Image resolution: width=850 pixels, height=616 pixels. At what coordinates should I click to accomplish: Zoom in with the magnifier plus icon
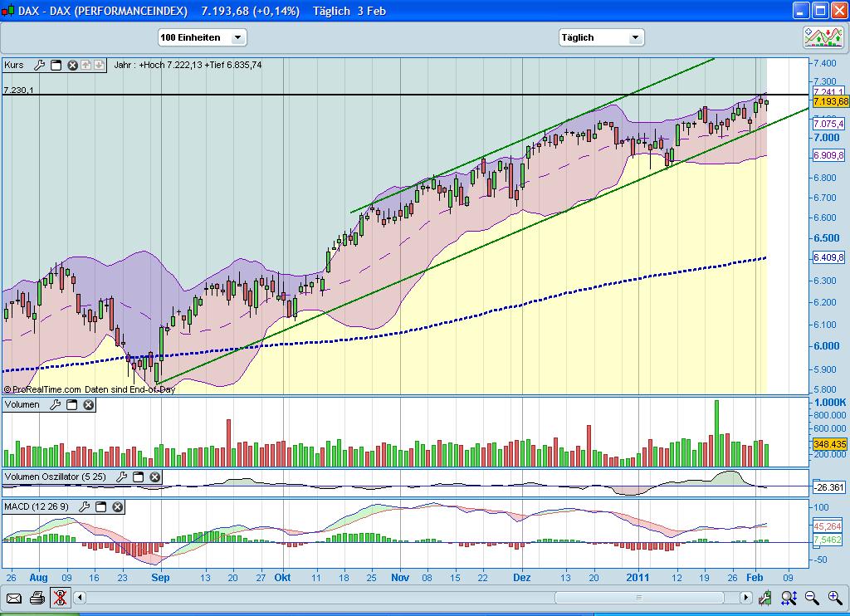pos(834,597)
